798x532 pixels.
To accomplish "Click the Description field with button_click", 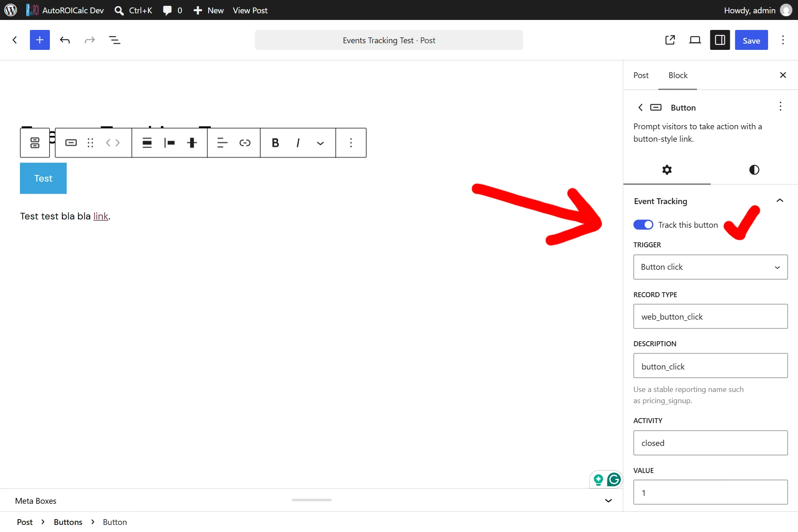I will tap(710, 366).
